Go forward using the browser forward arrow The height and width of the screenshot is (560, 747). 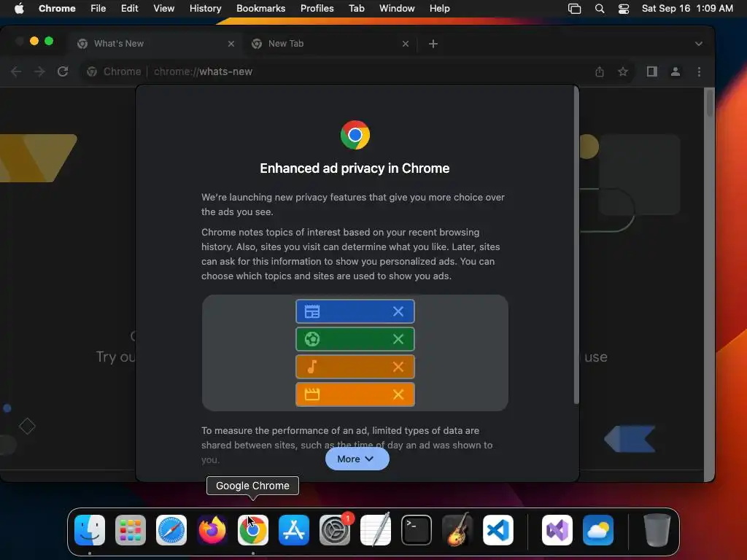pyautogui.click(x=39, y=71)
